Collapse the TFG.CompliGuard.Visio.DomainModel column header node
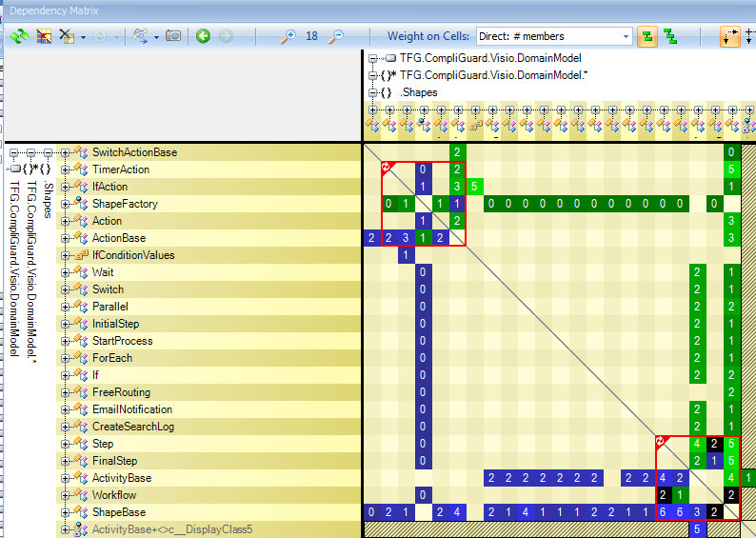The image size is (756, 538). coord(374,58)
